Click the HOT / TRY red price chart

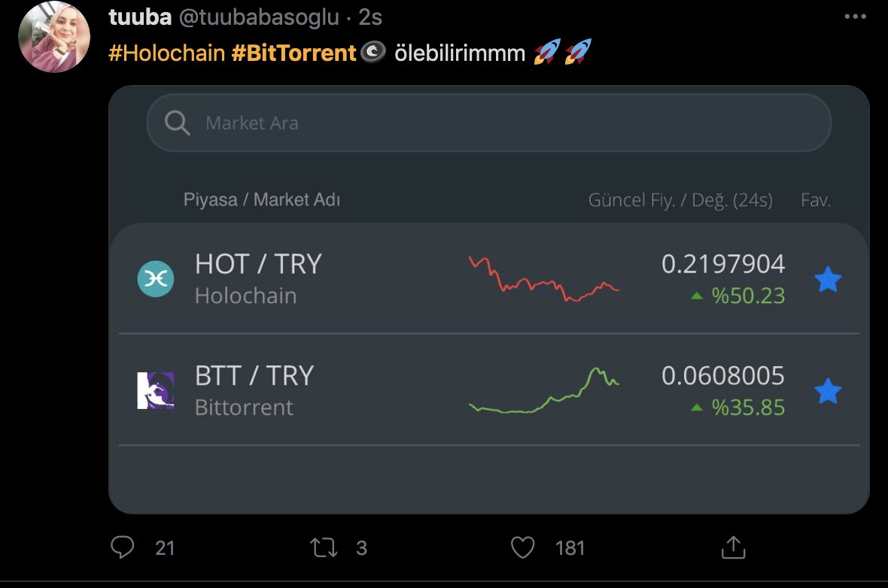coord(543,279)
